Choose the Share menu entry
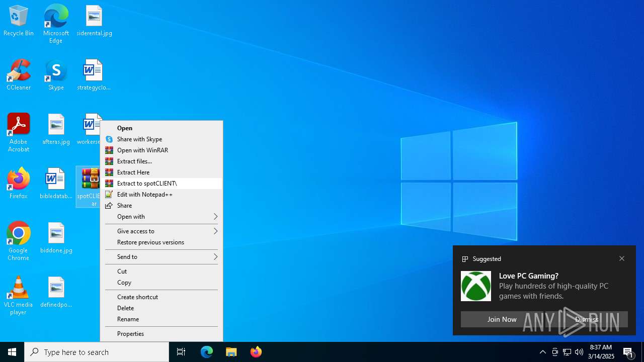Image resolution: width=644 pixels, height=362 pixels. [162, 206]
